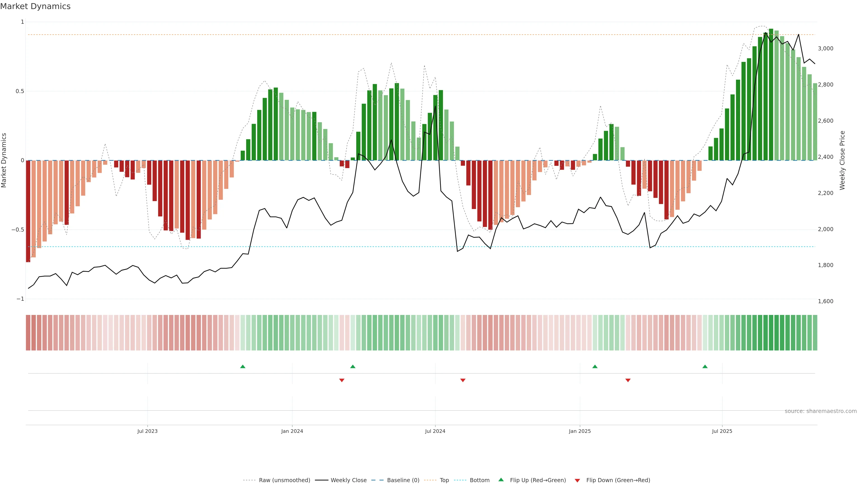Toggle Weekly Close series in legend
The image size is (868, 488).
(x=348, y=480)
